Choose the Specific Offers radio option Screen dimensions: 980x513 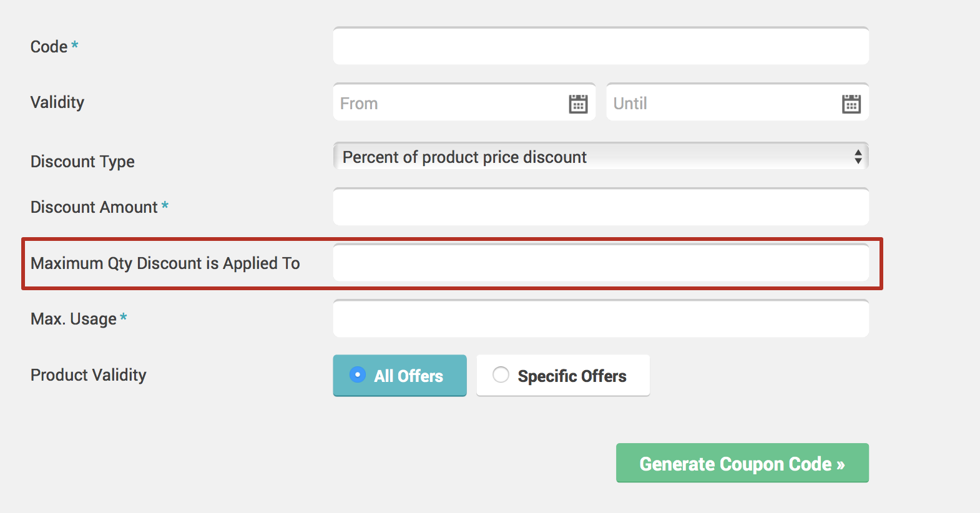coord(563,376)
